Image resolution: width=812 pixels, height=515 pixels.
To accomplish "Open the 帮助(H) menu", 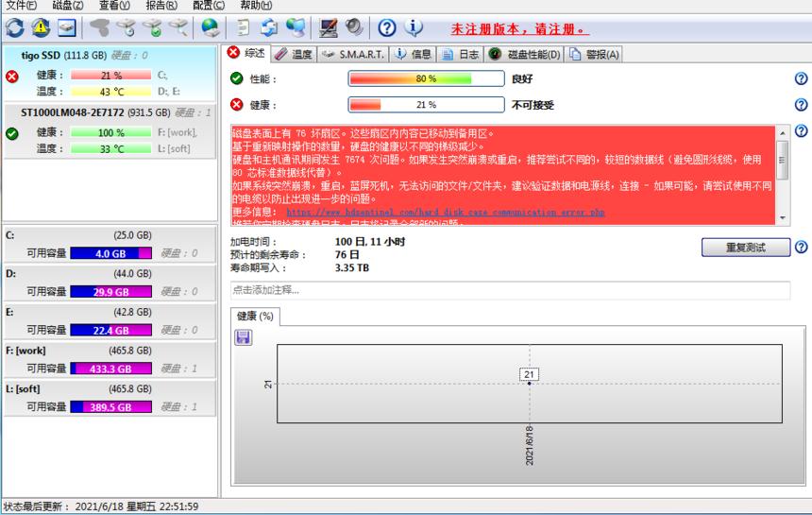I will (256, 5).
